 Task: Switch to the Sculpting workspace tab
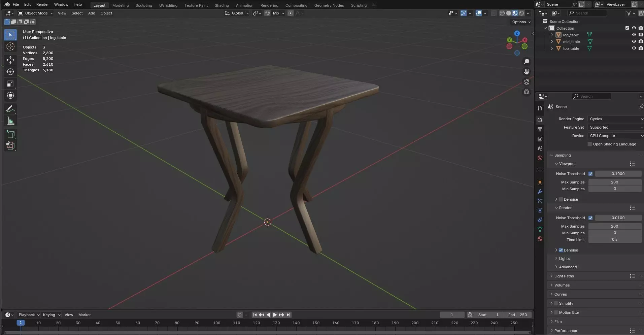pos(144,5)
